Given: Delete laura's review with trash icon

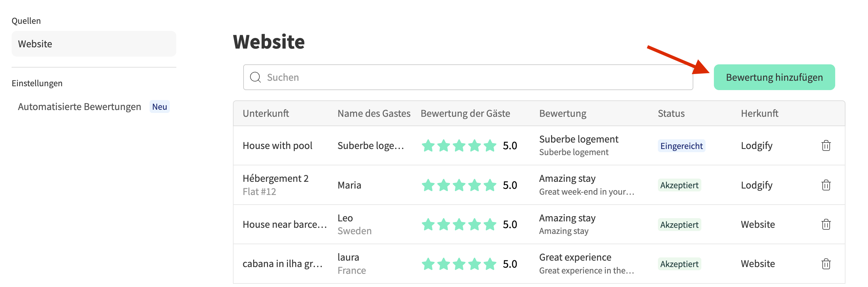Looking at the screenshot, I should 826,264.
